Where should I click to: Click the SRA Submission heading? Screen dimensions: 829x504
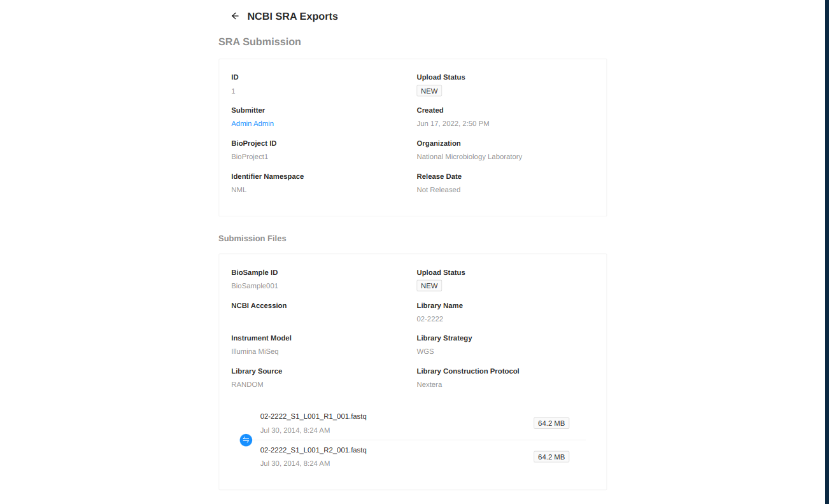[260, 41]
